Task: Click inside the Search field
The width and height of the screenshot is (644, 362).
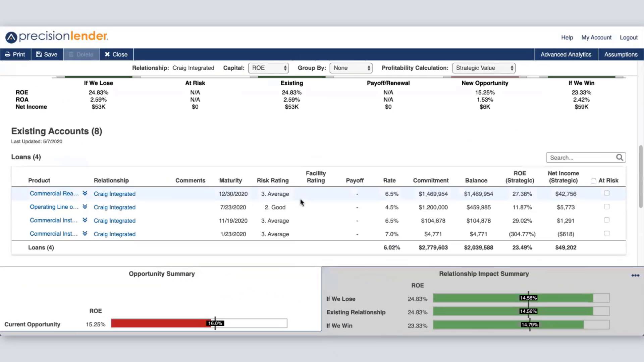Action: coord(580,157)
